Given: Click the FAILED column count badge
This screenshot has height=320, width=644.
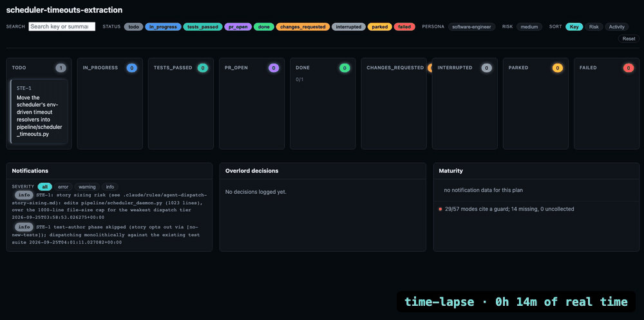Looking at the screenshot, I should point(629,68).
